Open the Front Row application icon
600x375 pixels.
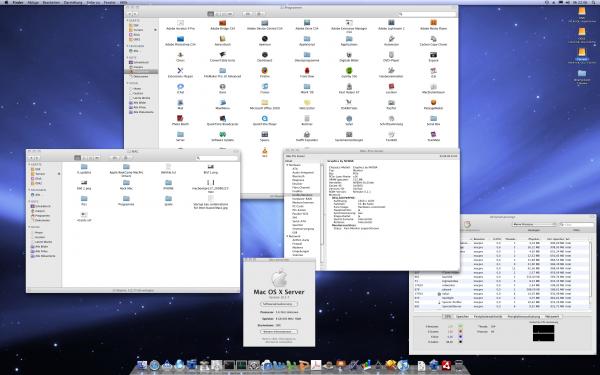pos(307,71)
